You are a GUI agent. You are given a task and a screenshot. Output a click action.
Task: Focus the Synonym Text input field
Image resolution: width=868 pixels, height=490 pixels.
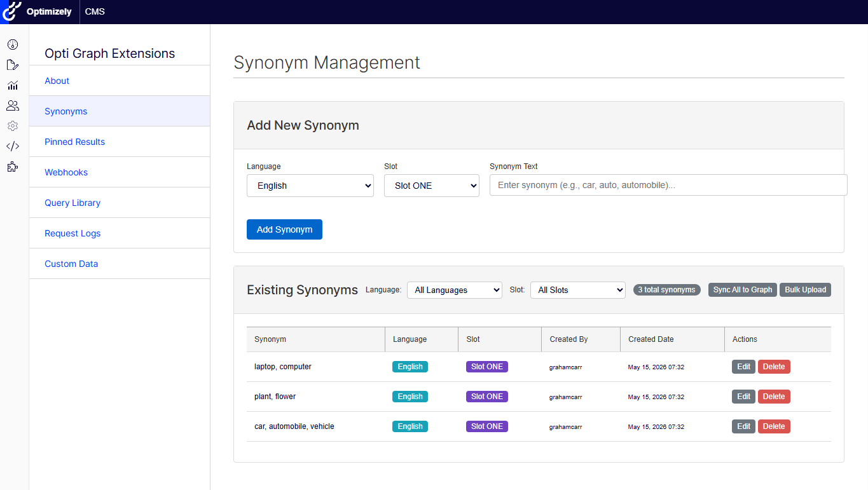click(x=668, y=185)
